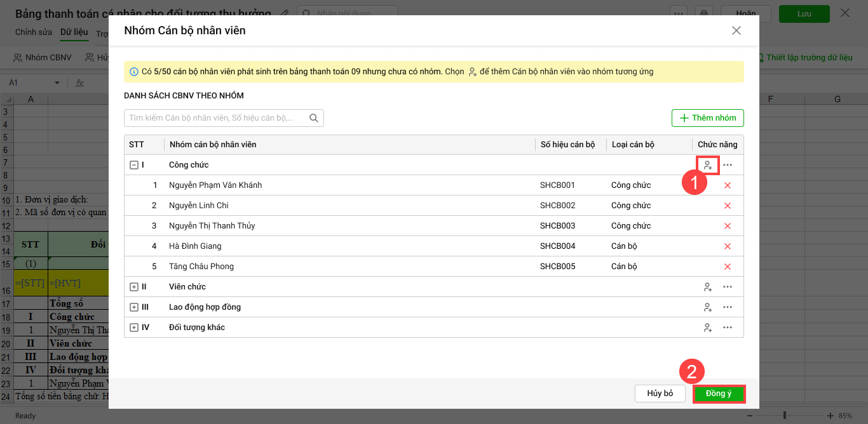Click the search magnifier icon in dialog
The height and width of the screenshot is (424, 868).
point(314,118)
